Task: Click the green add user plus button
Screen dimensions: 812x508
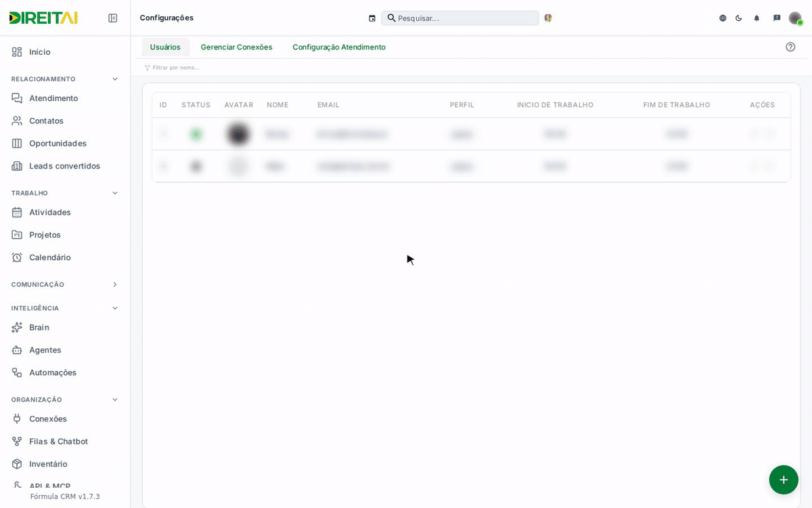Action: (784, 480)
